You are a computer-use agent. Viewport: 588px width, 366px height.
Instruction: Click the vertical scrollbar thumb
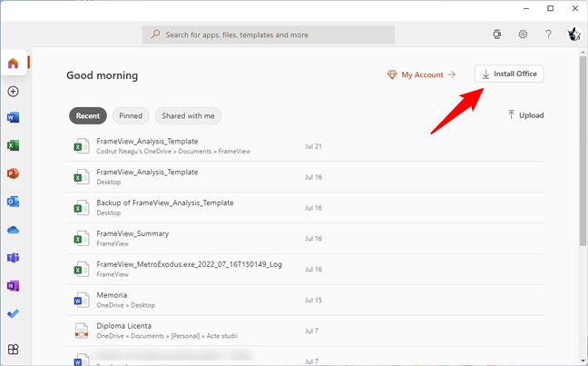pos(583,150)
